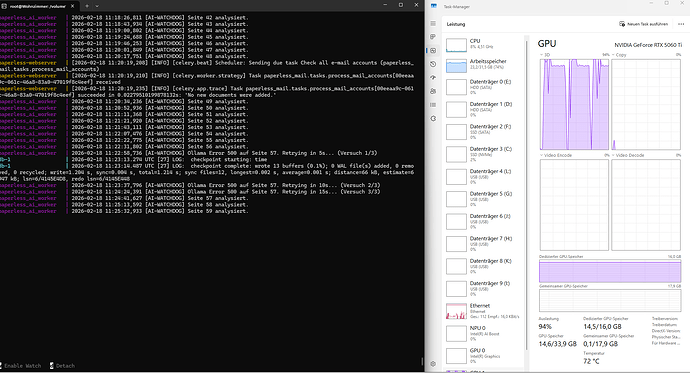Open Details page in Task Manager sidebar
Screen dimensions: 690x373
433,105
